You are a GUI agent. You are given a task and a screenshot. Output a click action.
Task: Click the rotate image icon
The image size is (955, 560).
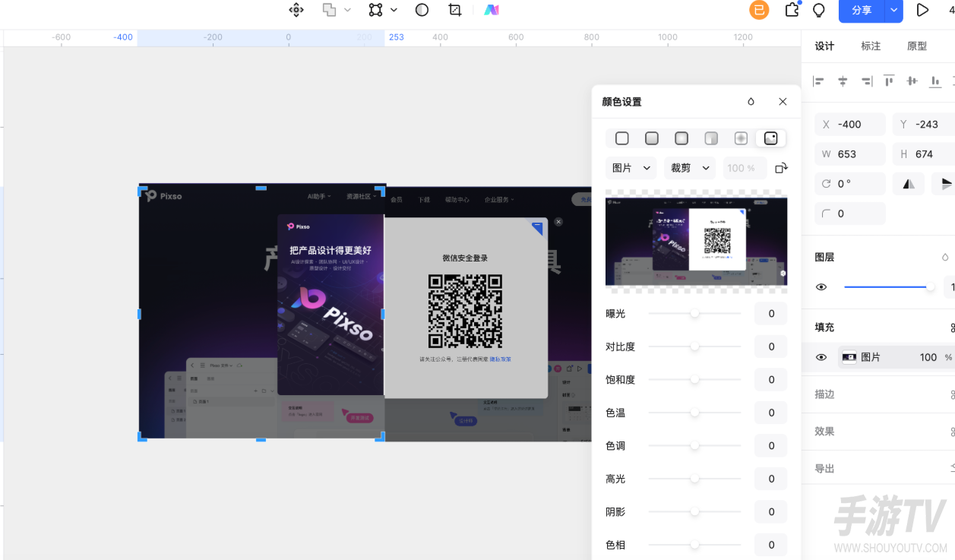(x=781, y=168)
